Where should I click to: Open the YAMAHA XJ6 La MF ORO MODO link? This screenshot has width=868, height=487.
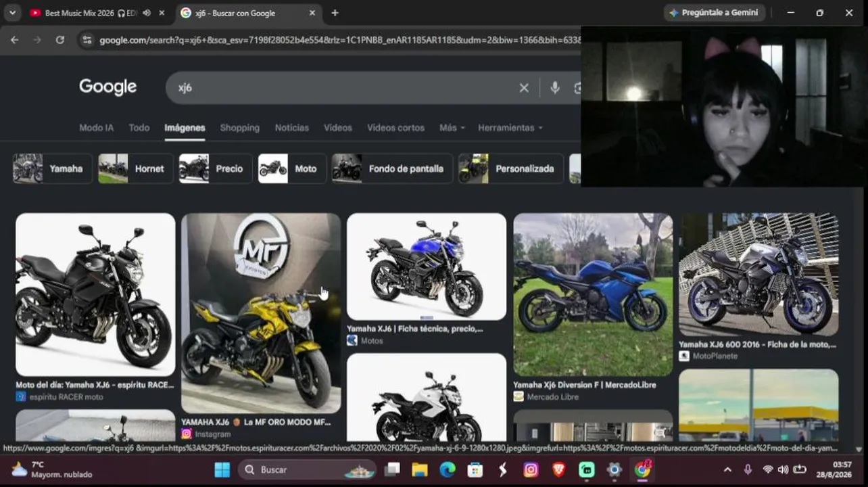pyautogui.click(x=256, y=422)
